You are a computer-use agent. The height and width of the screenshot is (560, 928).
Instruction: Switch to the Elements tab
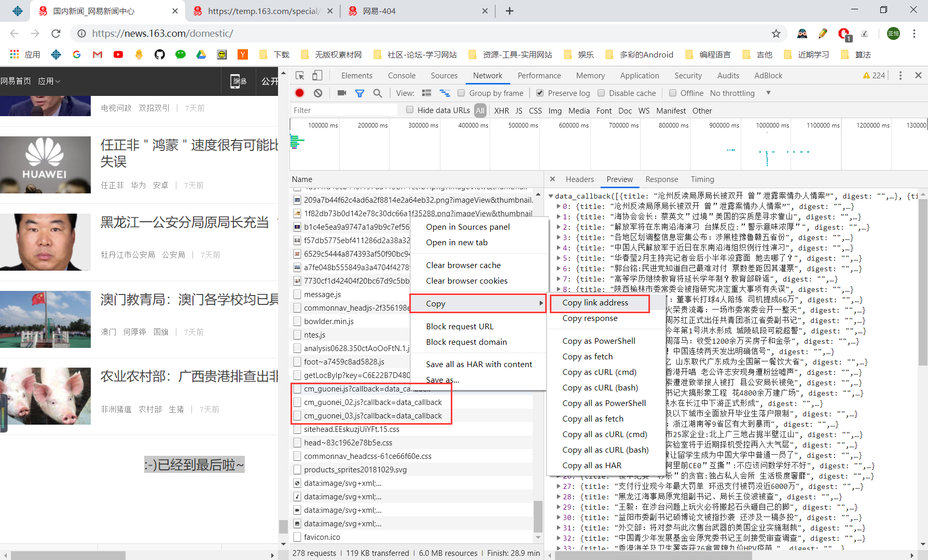357,75
